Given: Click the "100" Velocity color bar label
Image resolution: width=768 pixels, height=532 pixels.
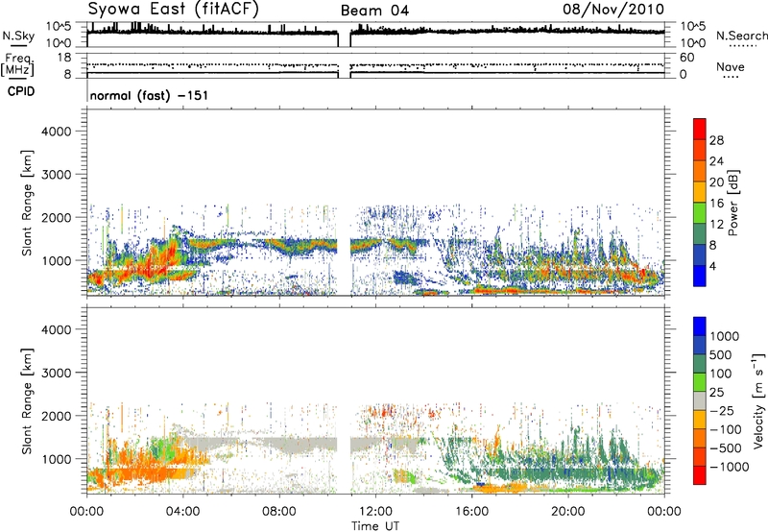Looking at the screenshot, I should coord(721,374).
